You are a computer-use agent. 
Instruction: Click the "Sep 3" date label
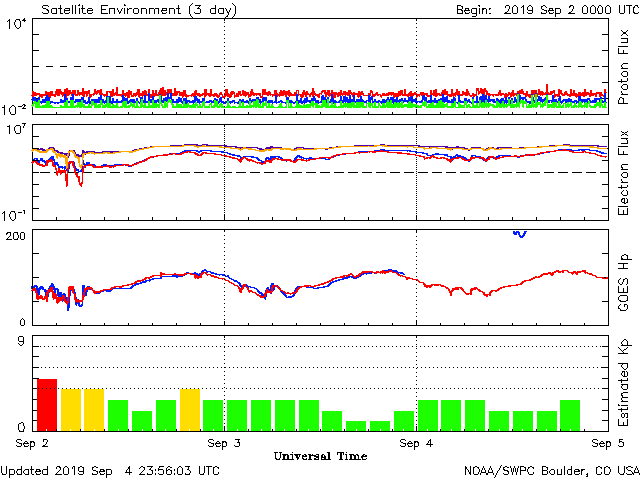click(x=224, y=443)
